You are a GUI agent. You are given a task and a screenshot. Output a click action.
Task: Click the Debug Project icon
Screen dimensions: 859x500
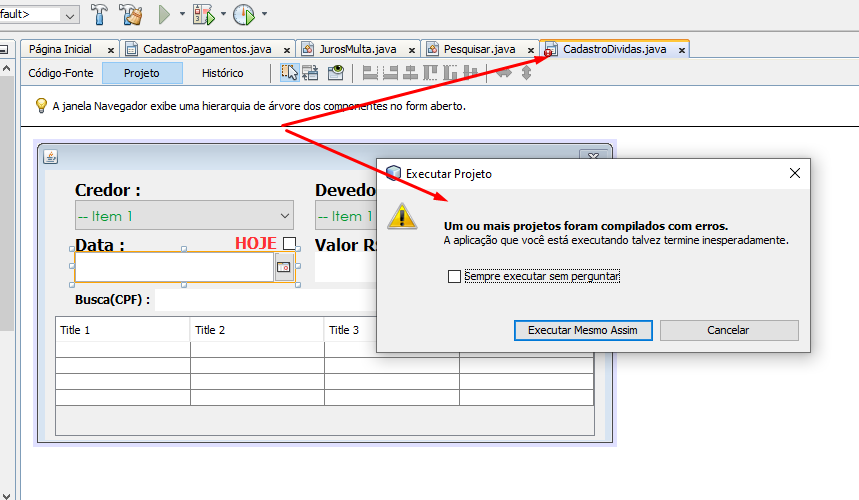tap(203, 15)
